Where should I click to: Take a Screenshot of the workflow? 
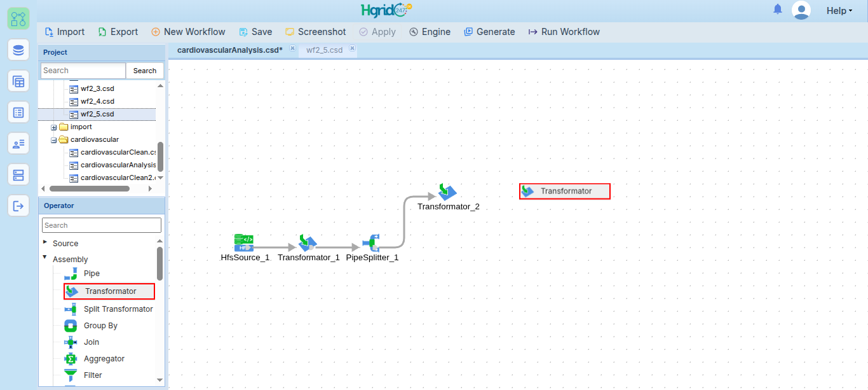(x=316, y=32)
